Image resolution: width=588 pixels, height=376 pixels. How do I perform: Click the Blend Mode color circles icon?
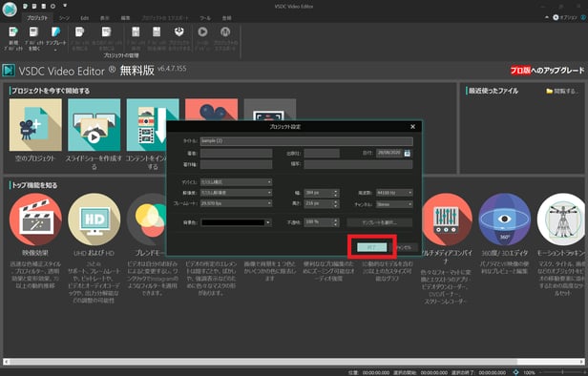click(x=148, y=219)
